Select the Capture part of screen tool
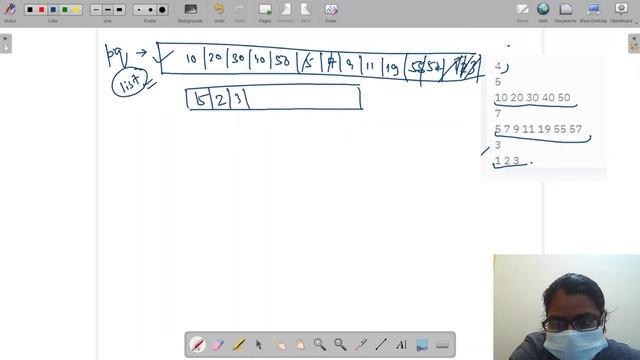The image size is (640, 360). (x=422, y=345)
